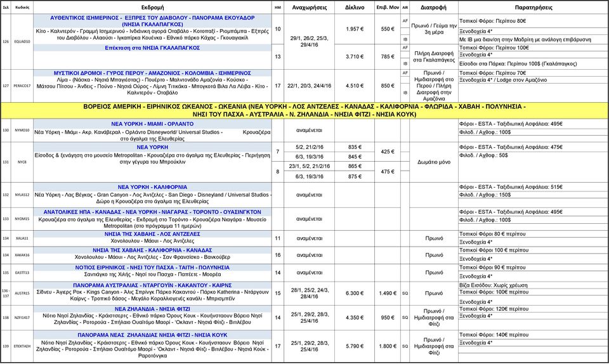Select the 'ΑΝΑΤΟΛΙΚΕΣ ΗΠΑ - ΚΑΝΑΔΑΣ' trip title
The height and width of the screenshot is (364, 609).
[152, 212]
